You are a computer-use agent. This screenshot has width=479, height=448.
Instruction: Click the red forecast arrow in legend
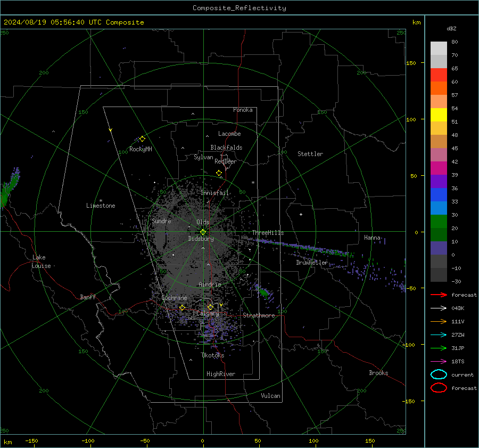pyautogui.click(x=439, y=295)
